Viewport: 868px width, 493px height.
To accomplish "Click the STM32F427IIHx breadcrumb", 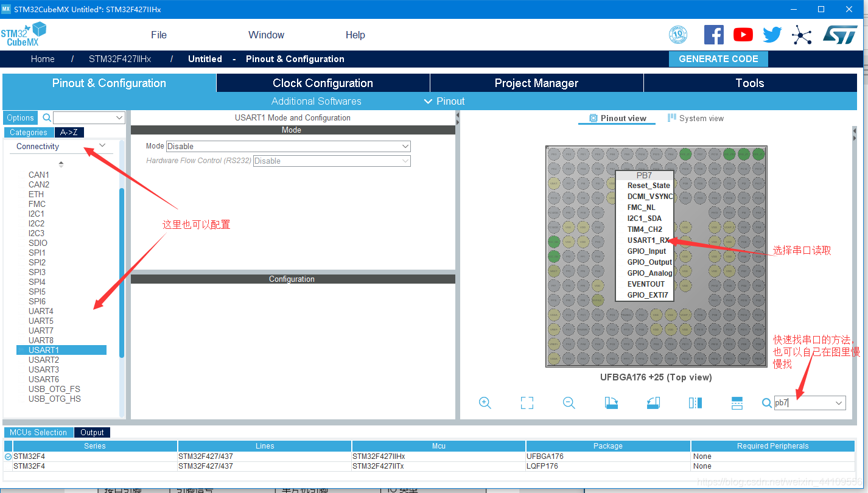I will click(120, 59).
